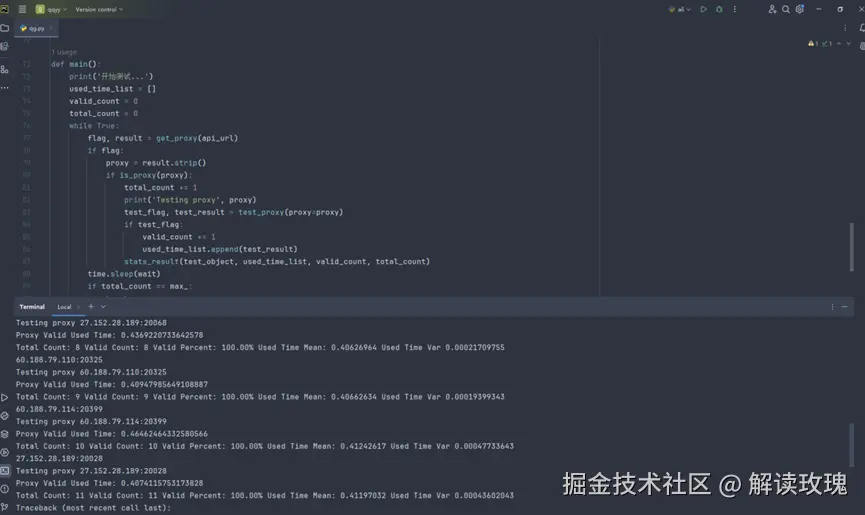Open more run actions menu
The height and width of the screenshot is (515, 865).
[734, 9]
